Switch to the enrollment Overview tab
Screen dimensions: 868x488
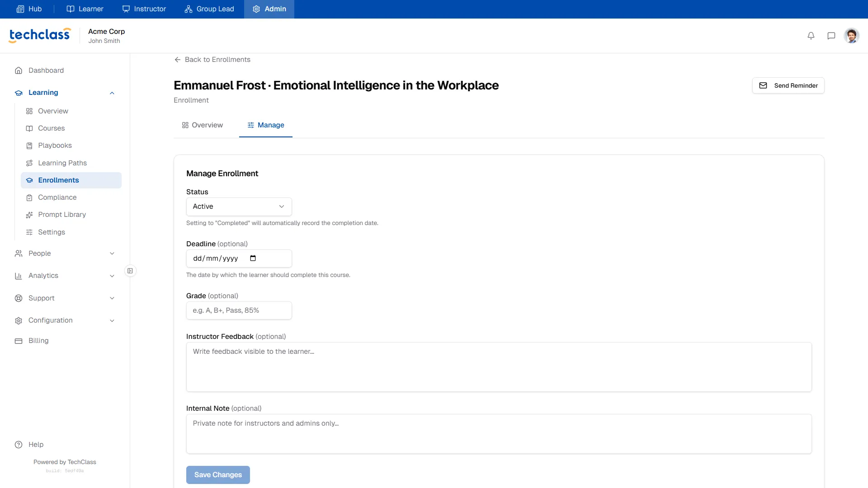pyautogui.click(x=202, y=125)
